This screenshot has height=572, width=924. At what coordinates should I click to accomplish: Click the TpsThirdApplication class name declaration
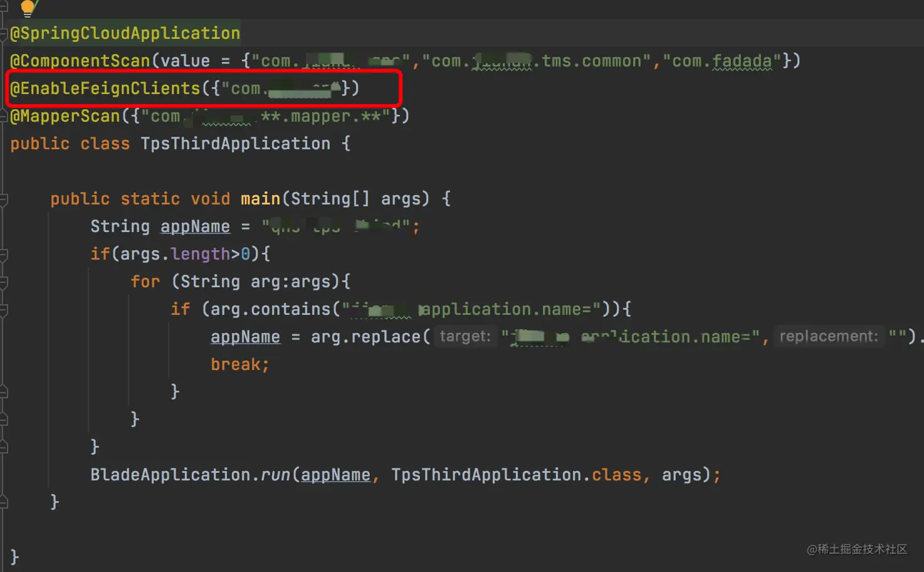(x=236, y=144)
